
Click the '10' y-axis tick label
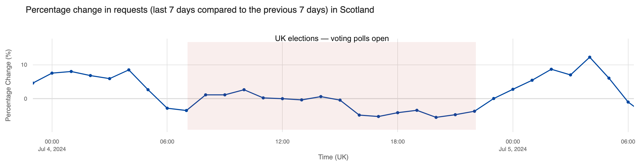24,65
